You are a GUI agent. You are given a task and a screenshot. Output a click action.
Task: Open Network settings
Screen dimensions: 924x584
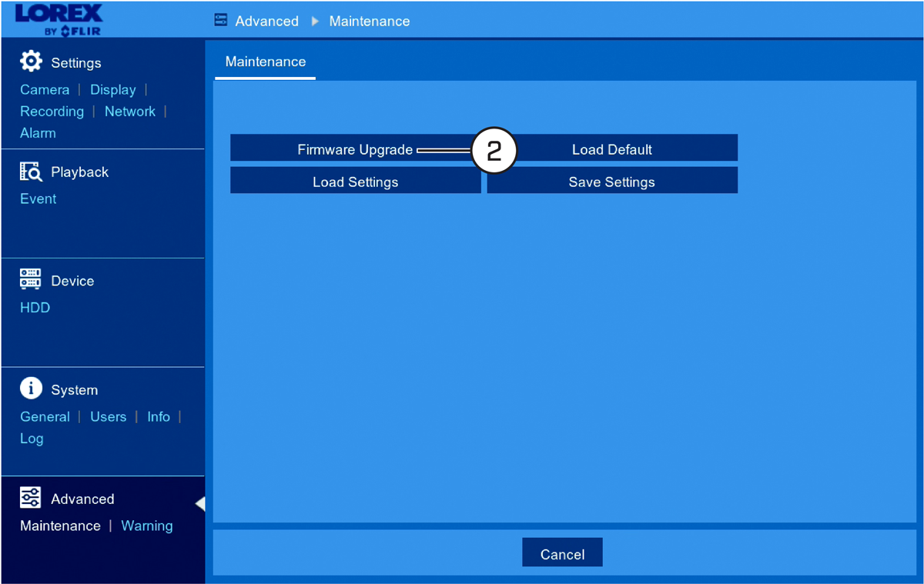tap(130, 112)
